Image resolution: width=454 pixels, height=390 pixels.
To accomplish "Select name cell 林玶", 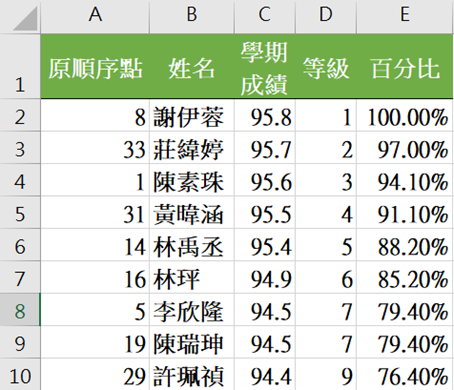I will [x=192, y=277].
